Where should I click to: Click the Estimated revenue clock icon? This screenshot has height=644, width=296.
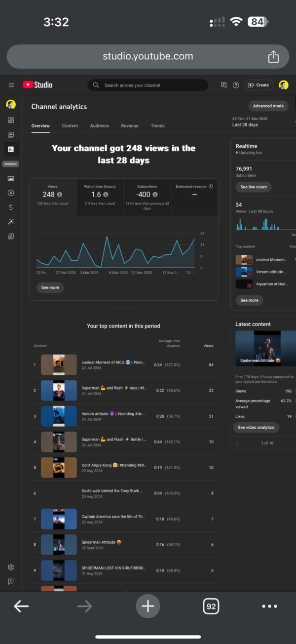211,187
